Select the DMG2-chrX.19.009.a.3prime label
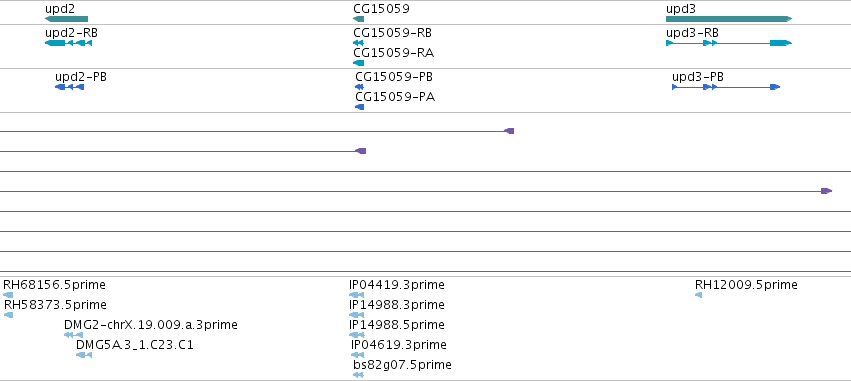The width and height of the screenshot is (851, 381). [x=151, y=325]
